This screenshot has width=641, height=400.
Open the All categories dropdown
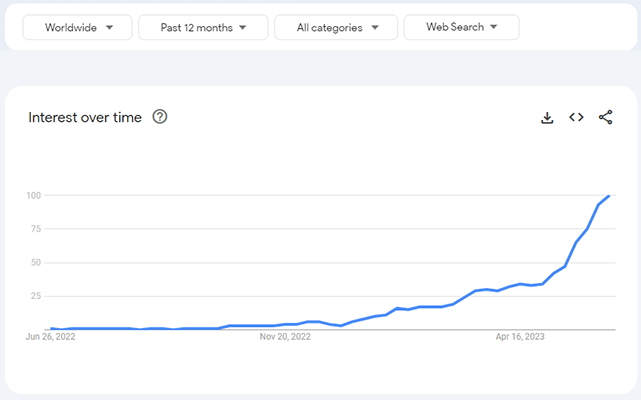(336, 27)
